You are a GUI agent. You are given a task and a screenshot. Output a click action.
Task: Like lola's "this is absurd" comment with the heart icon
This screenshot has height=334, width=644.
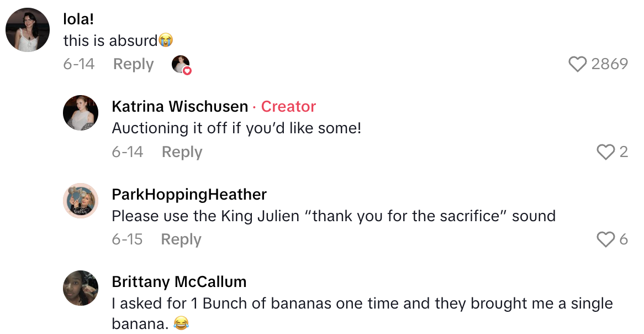coord(577,64)
